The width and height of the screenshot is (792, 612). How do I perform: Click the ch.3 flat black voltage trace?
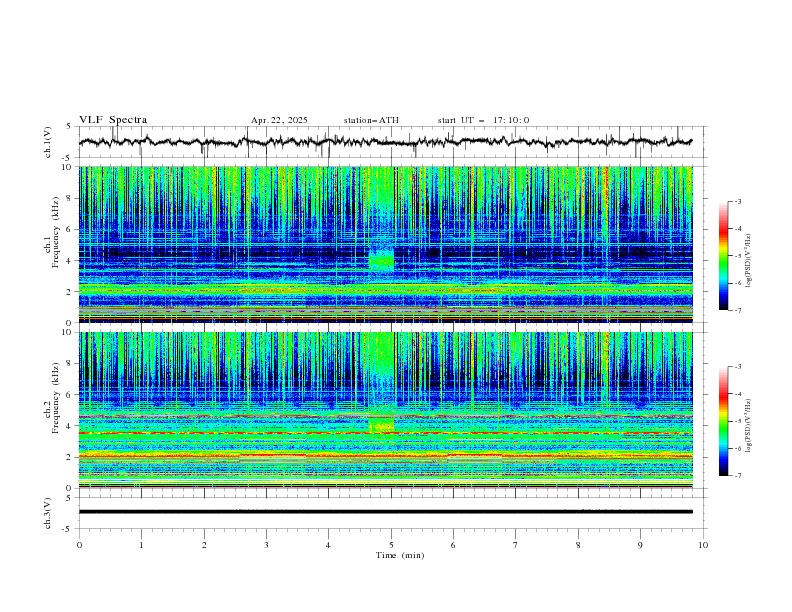click(x=385, y=512)
